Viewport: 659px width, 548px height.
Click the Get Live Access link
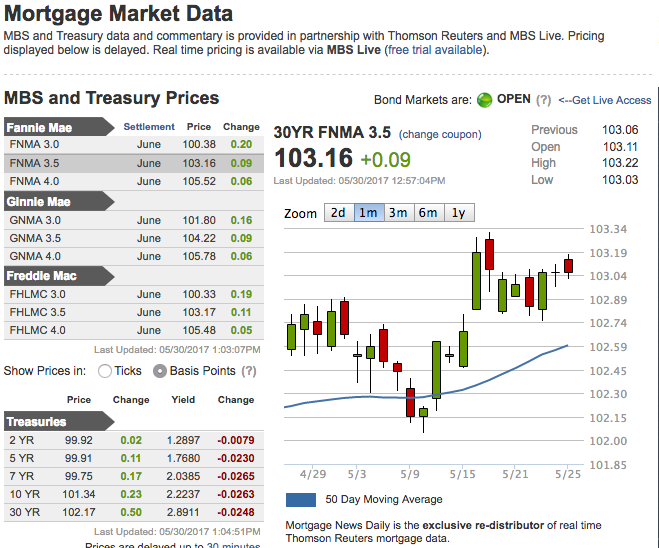click(605, 100)
